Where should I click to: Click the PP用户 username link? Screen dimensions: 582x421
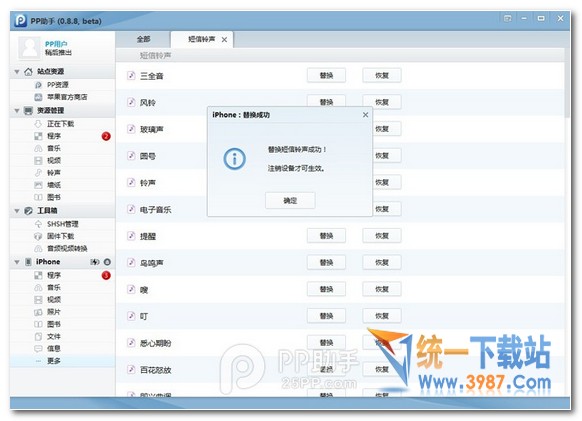click(56, 44)
